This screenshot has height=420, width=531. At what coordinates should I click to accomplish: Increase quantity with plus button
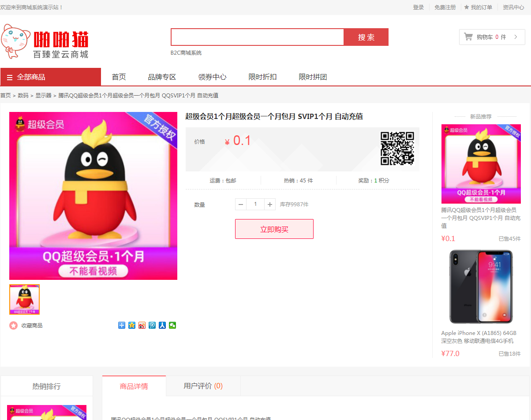click(x=270, y=204)
